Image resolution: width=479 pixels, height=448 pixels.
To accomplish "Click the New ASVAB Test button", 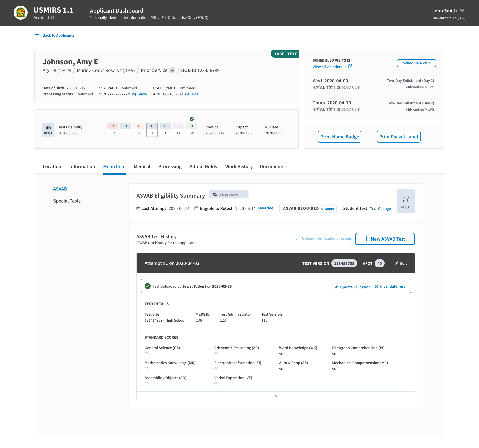I will pyautogui.click(x=385, y=239).
